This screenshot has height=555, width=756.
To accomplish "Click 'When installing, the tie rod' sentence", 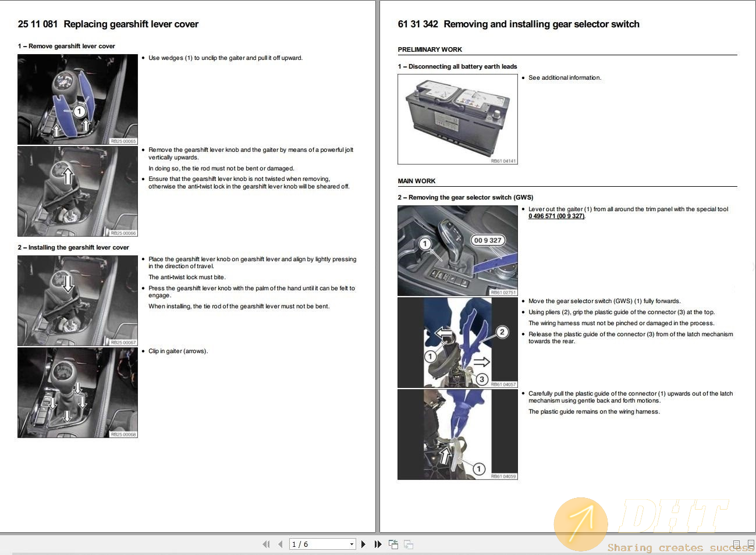I will point(239,306).
